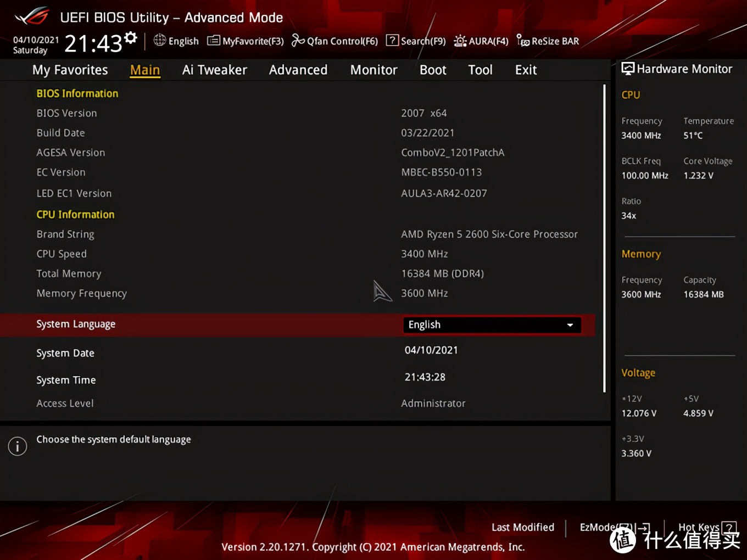
Task: Click AMD Ryzen 5 2600 brand string
Action: click(489, 234)
